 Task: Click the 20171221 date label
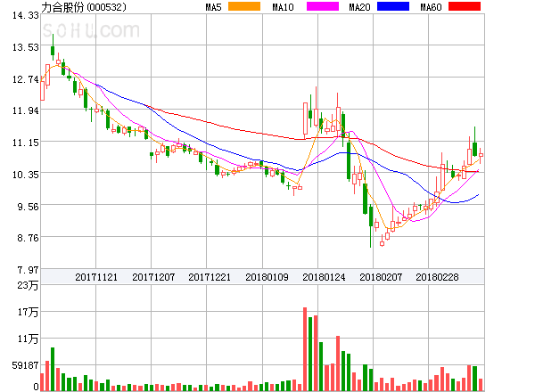click(x=210, y=277)
